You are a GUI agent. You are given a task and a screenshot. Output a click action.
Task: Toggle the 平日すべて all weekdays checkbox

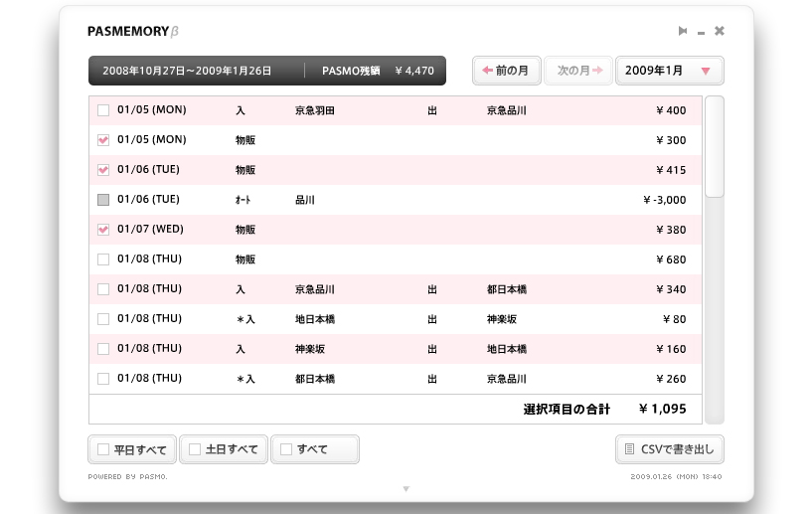click(x=103, y=449)
